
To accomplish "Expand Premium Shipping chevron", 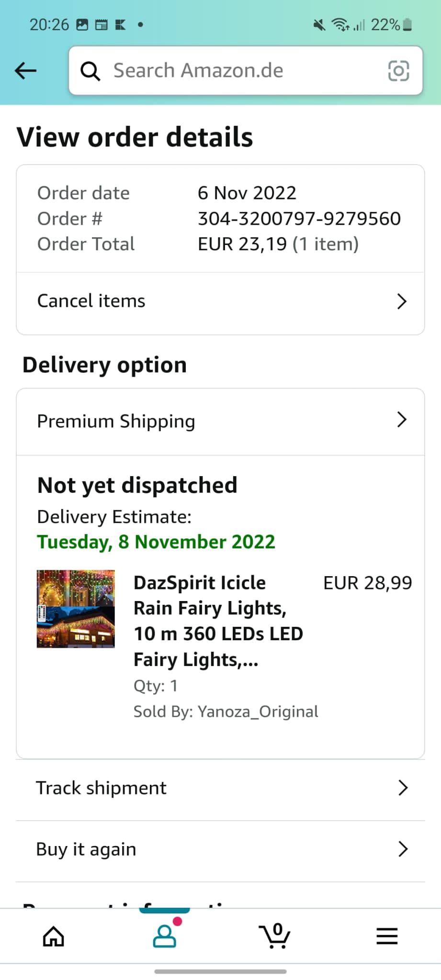I will (402, 420).
